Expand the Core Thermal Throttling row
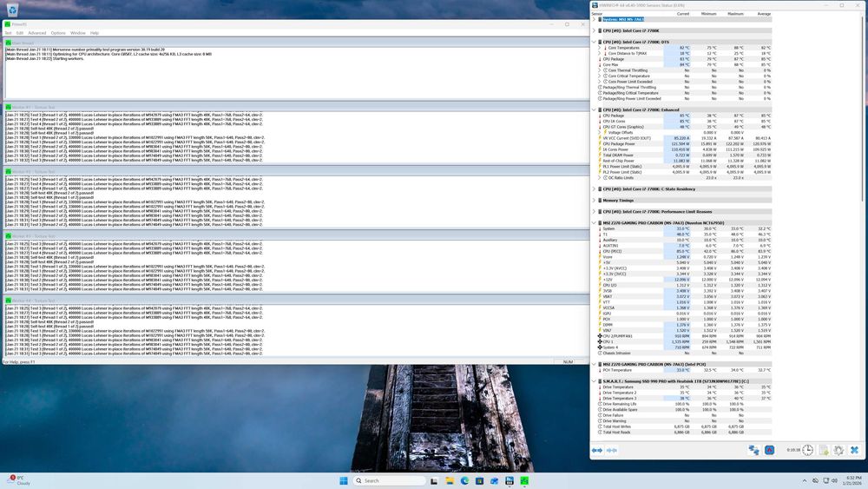This screenshot has height=489, width=868. point(599,70)
